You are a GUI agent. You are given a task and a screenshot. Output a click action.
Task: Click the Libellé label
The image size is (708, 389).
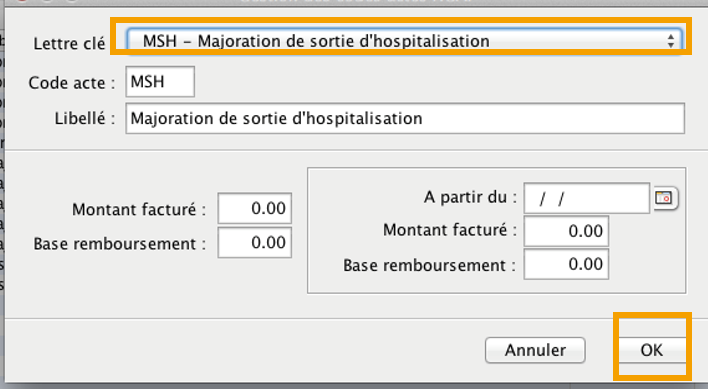click(x=85, y=119)
